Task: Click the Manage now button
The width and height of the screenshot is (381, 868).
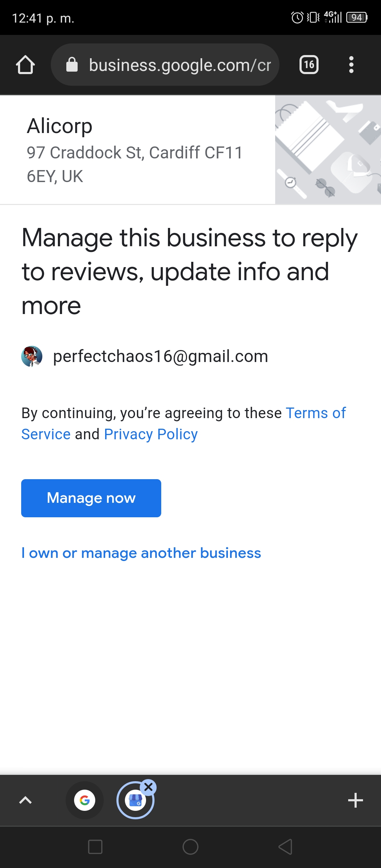Action: (91, 498)
